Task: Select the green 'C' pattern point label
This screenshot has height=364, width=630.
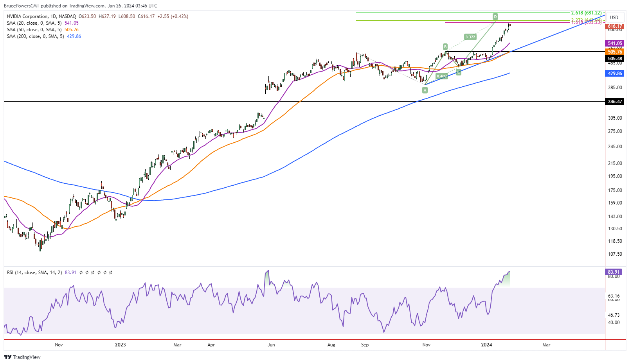Action: [459, 72]
